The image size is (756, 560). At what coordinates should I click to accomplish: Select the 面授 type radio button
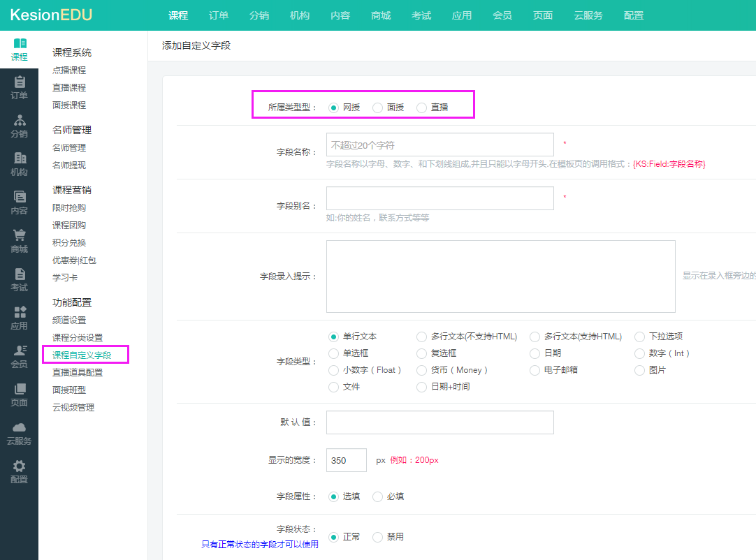(x=377, y=108)
